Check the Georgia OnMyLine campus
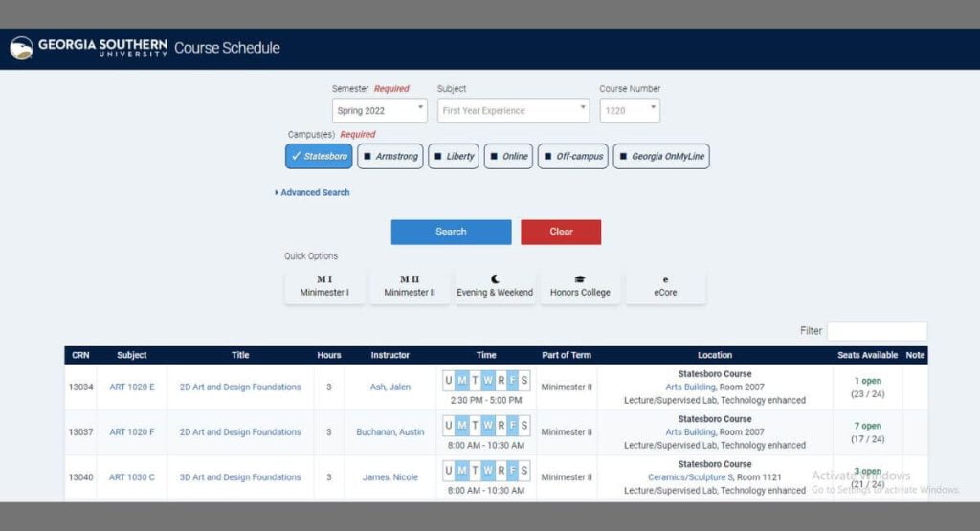The image size is (980, 531). click(x=661, y=156)
